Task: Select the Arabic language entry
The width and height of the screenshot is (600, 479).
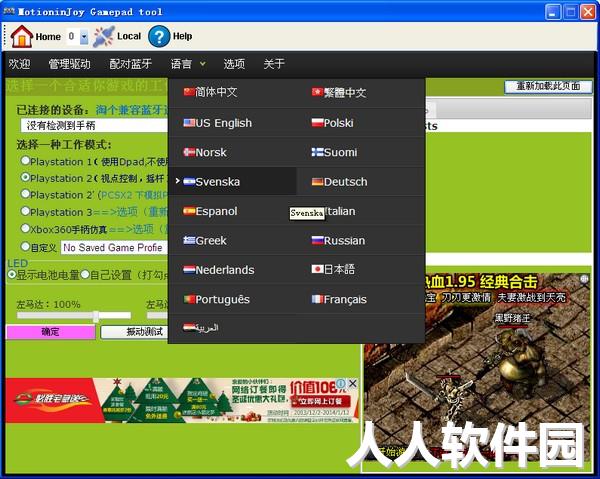Action: coord(232,328)
